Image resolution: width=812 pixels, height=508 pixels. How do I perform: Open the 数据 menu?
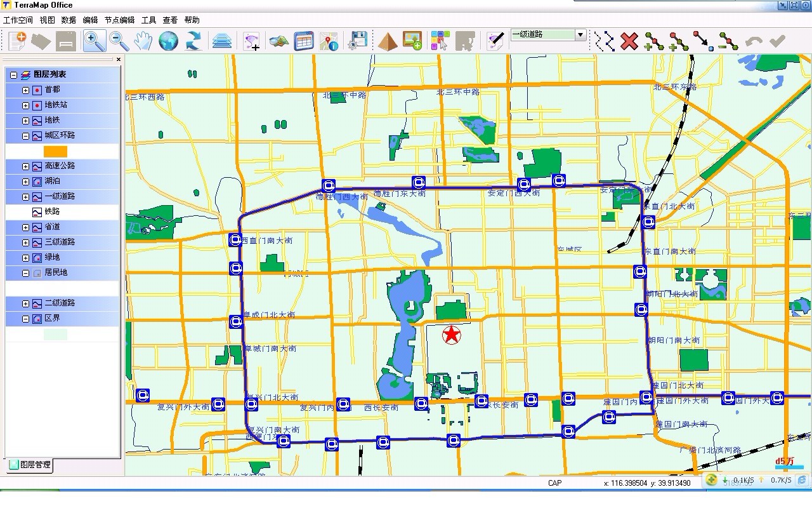click(x=69, y=20)
